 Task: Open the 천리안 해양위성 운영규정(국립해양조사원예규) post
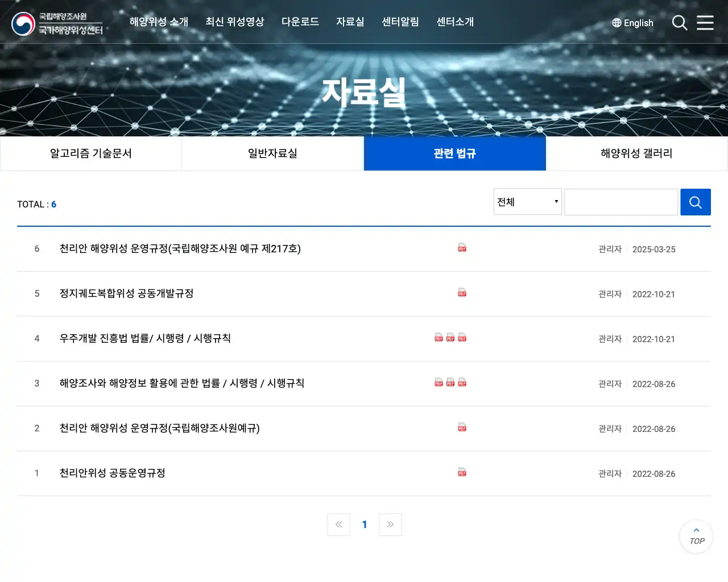[160, 428]
